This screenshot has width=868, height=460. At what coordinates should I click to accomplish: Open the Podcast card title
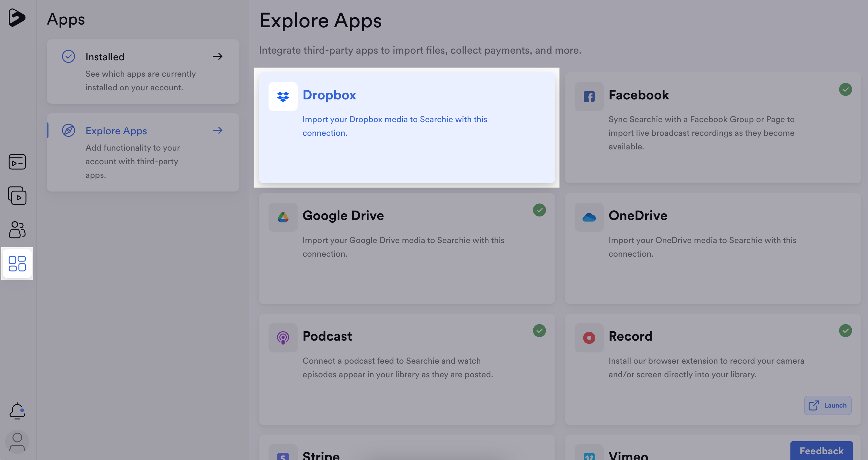(x=327, y=336)
